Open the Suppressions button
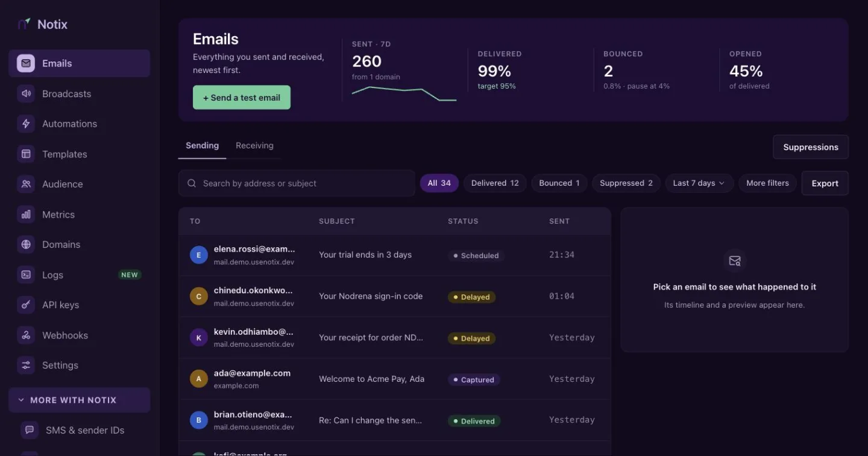Screen dimensions: 868x456 pyautogui.click(x=811, y=147)
